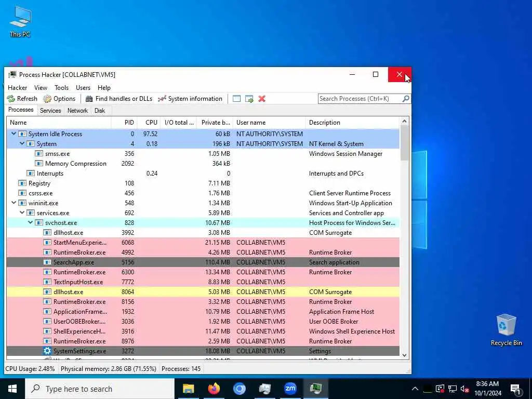Click the CPU Usage status entry

tap(30, 369)
